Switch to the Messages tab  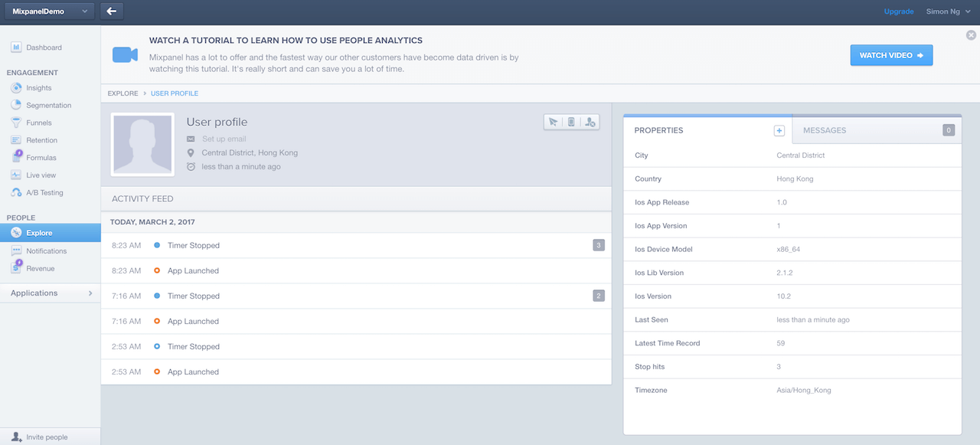877,130
